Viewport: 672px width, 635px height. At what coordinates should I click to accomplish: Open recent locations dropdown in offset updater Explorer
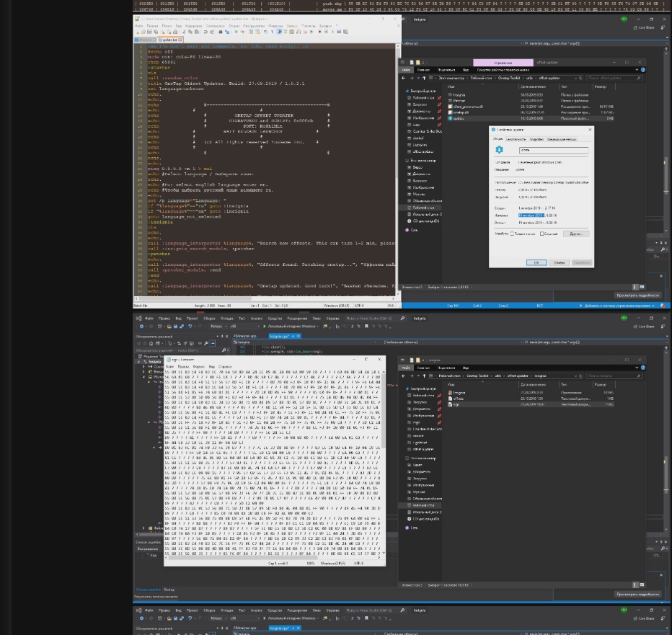coord(418,78)
